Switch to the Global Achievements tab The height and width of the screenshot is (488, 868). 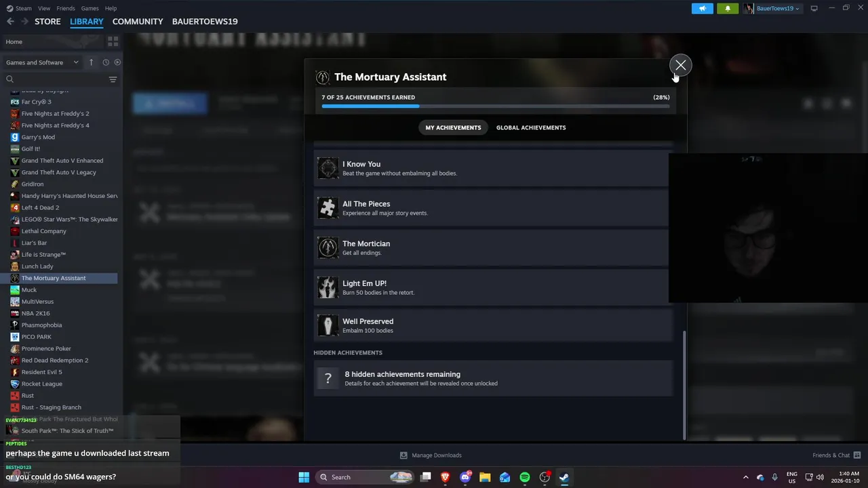click(x=531, y=127)
